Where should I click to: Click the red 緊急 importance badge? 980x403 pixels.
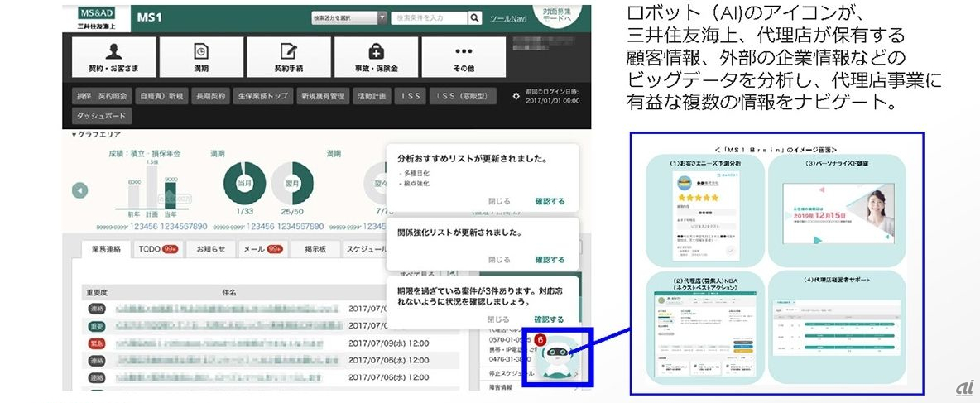[97, 343]
